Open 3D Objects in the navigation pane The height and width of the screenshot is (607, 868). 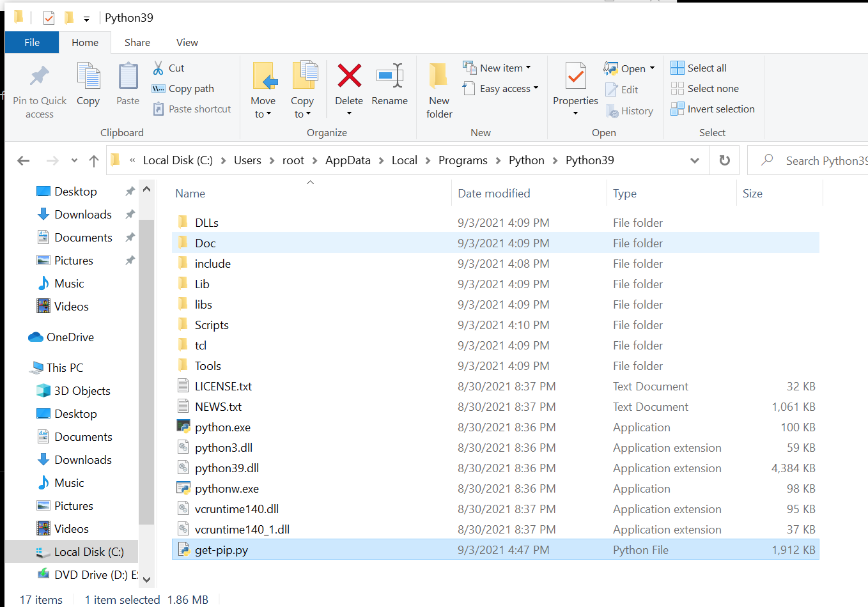tap(74, 391)
